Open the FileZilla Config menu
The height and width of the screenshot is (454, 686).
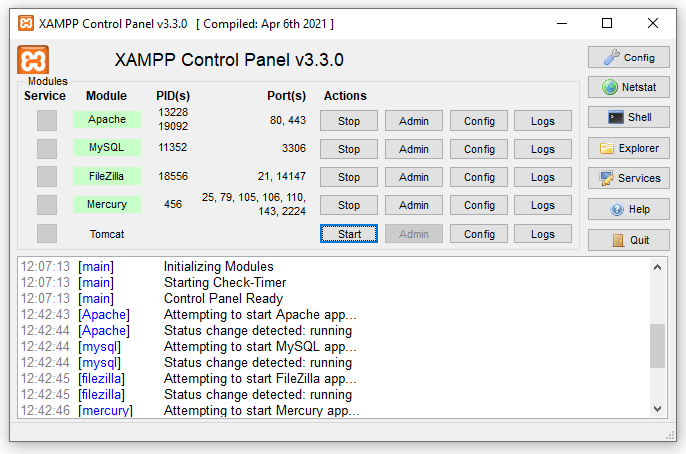pos(479,177)
